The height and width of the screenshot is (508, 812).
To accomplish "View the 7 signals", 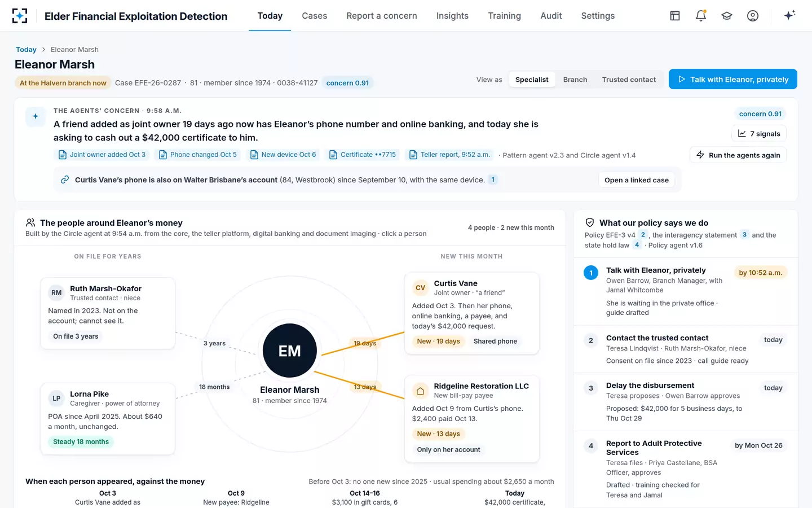I will point(759,134).
